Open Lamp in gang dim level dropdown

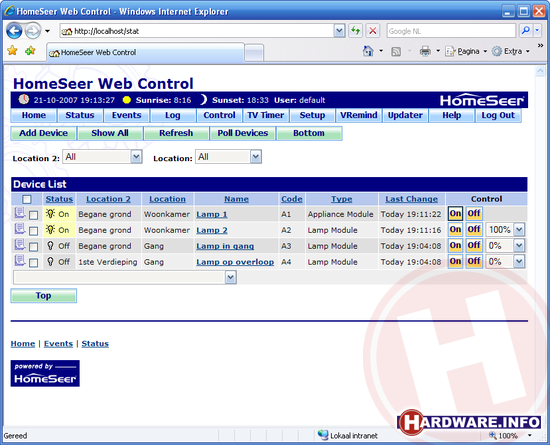tap(505, 245)
